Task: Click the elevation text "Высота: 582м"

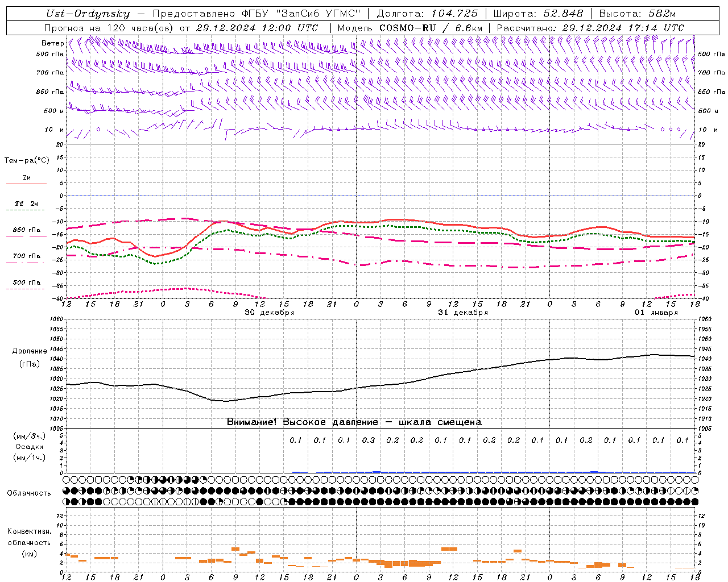Action: coord(638,14)
